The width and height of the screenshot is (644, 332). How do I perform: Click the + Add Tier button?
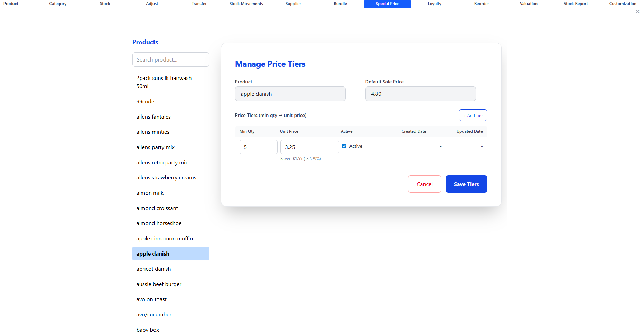click(x=473, y=115)
